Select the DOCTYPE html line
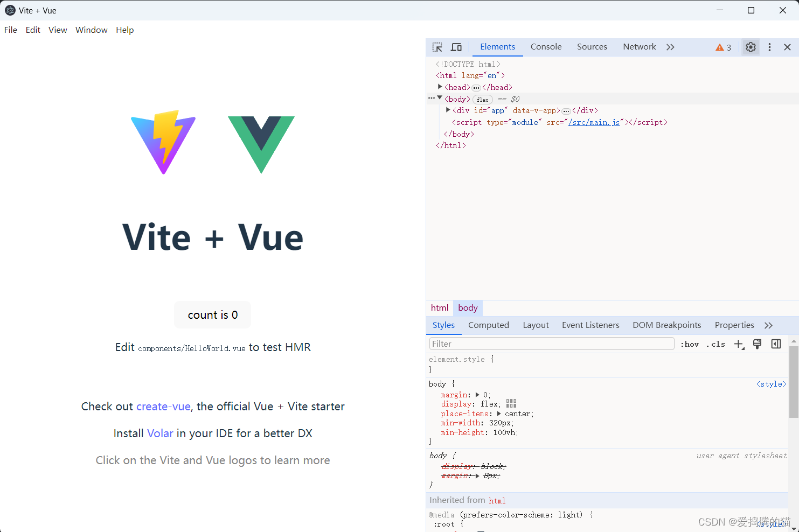This screenshot has height=532, width=799. pos(468,64)
